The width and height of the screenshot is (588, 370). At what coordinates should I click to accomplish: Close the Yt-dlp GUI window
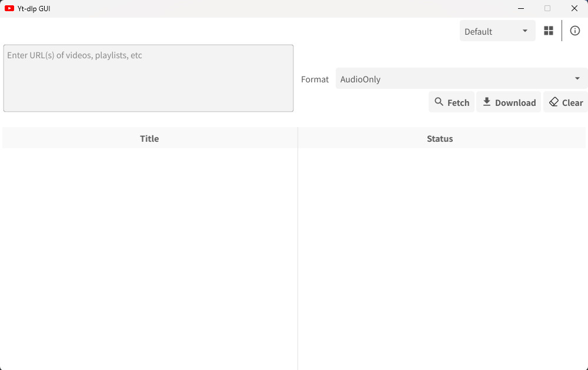pos(574,9)
